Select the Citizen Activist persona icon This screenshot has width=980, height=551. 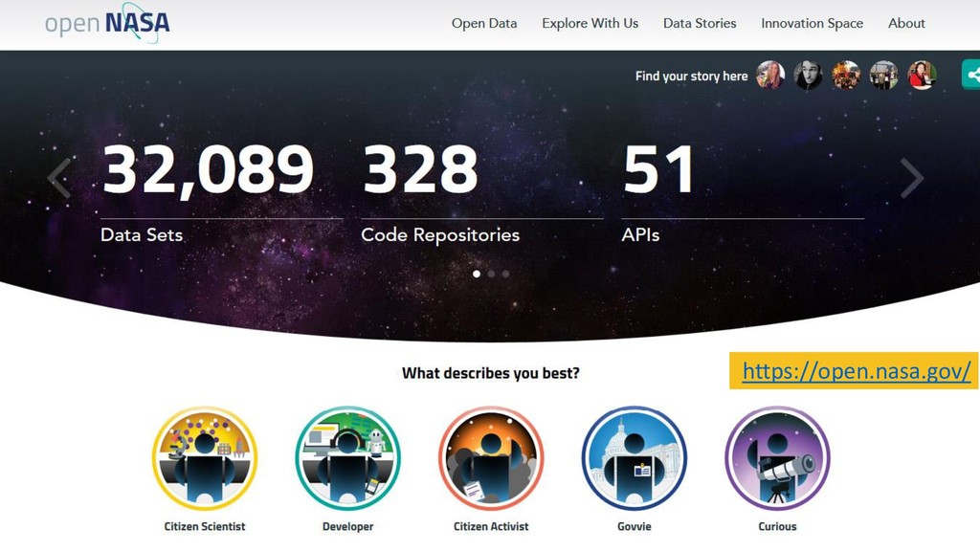coord(491,458)
